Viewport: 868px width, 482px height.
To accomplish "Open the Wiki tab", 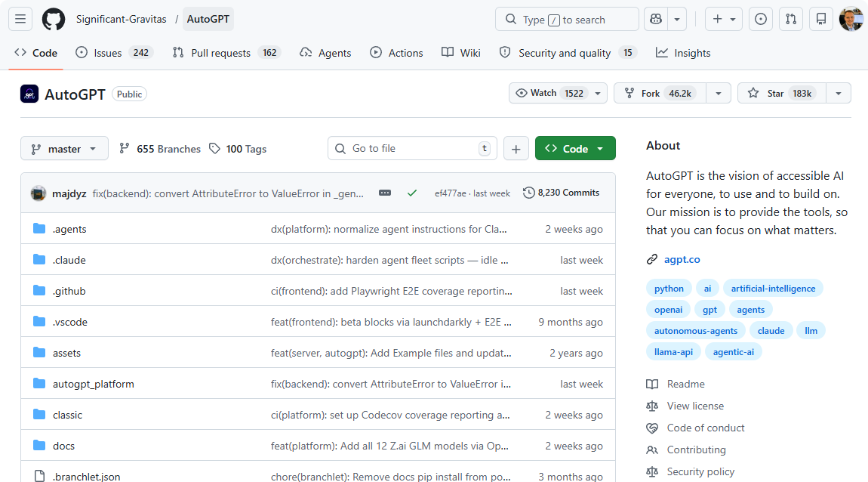I will tap(461, 53).
